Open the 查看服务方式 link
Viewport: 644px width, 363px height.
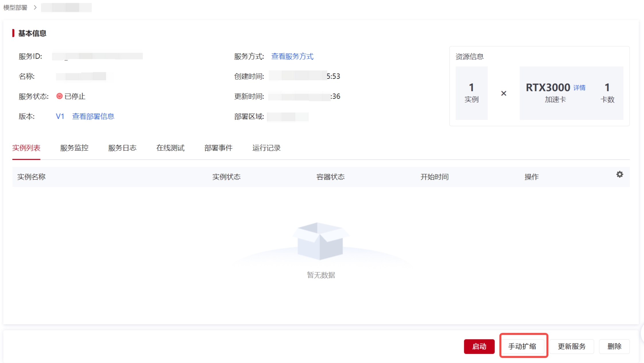click(292, 56)
